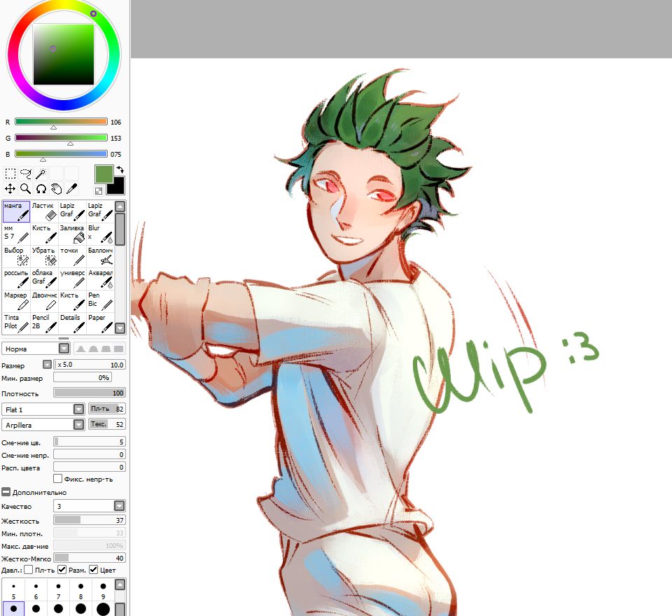The width and height of the screenshot is (672, 616).
Task: Select brush size preset 7
Action: 58,590
